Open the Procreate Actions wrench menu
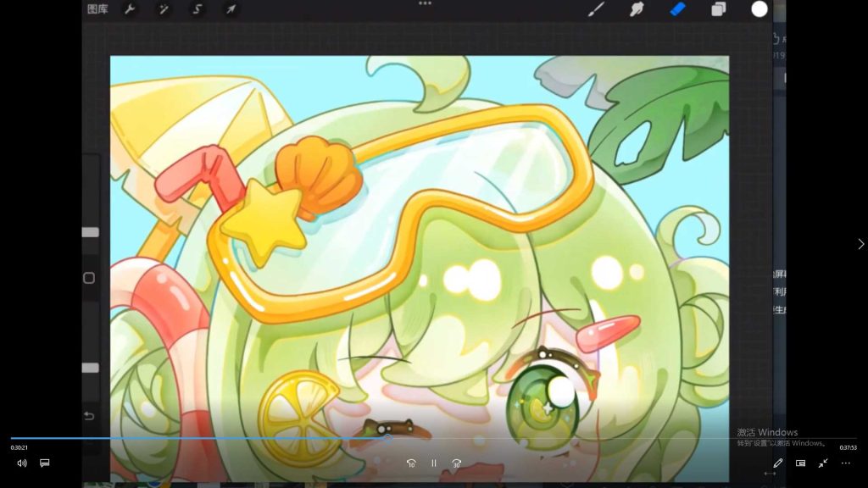868x488 pixels. point(130,9)
